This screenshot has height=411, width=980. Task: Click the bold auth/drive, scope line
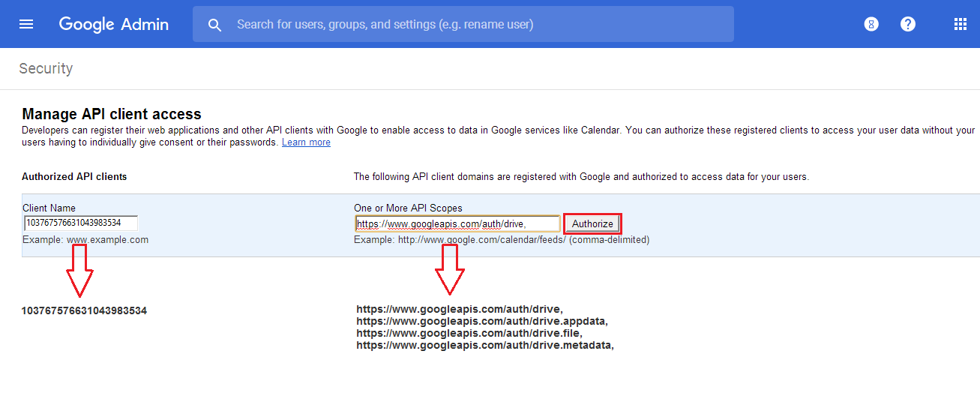tap(460, 309)
